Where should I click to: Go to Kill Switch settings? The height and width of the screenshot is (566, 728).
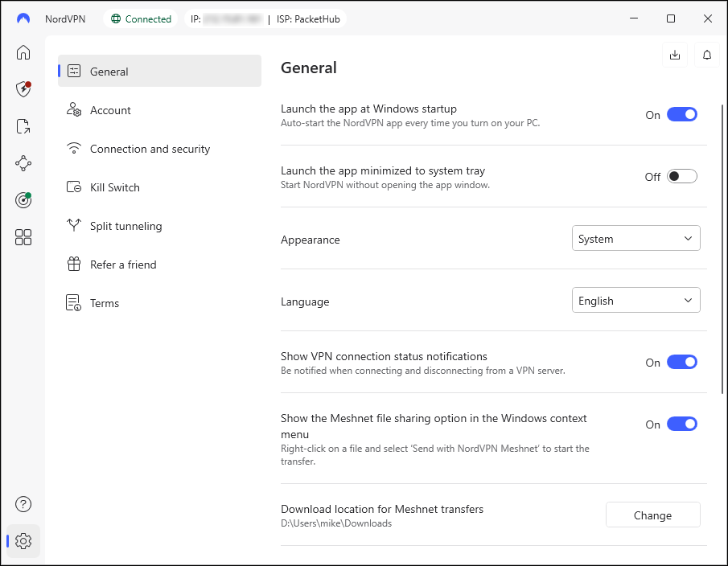coord(115,187)
